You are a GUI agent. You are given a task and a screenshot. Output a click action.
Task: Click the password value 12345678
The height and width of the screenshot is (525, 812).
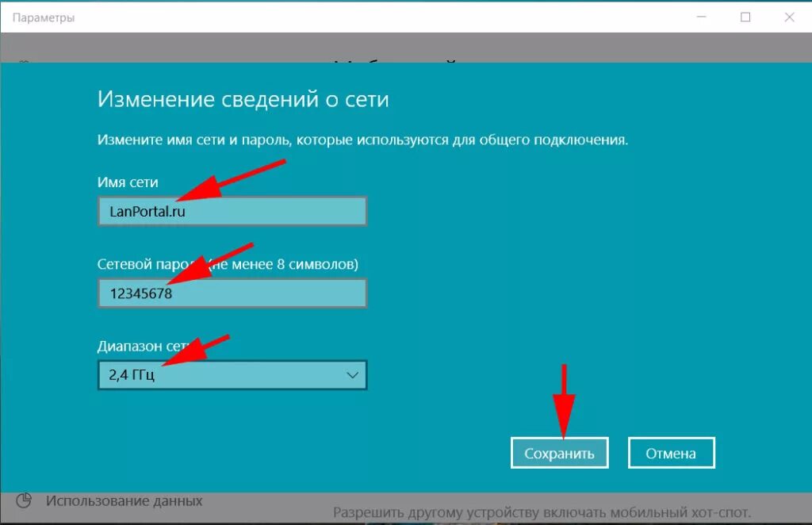(x=133, y=293)
